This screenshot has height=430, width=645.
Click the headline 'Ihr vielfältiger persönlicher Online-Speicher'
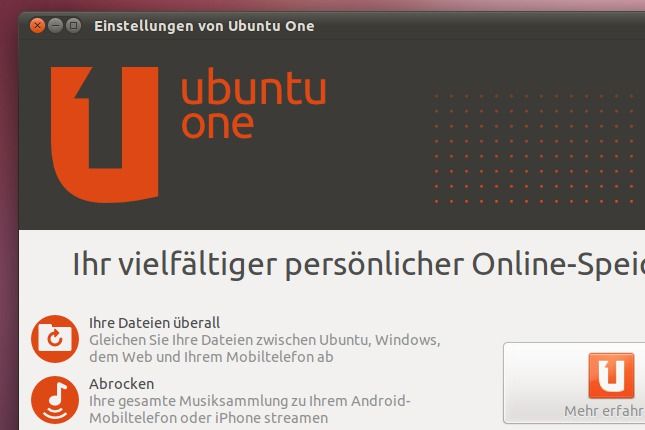click(359, 264)
